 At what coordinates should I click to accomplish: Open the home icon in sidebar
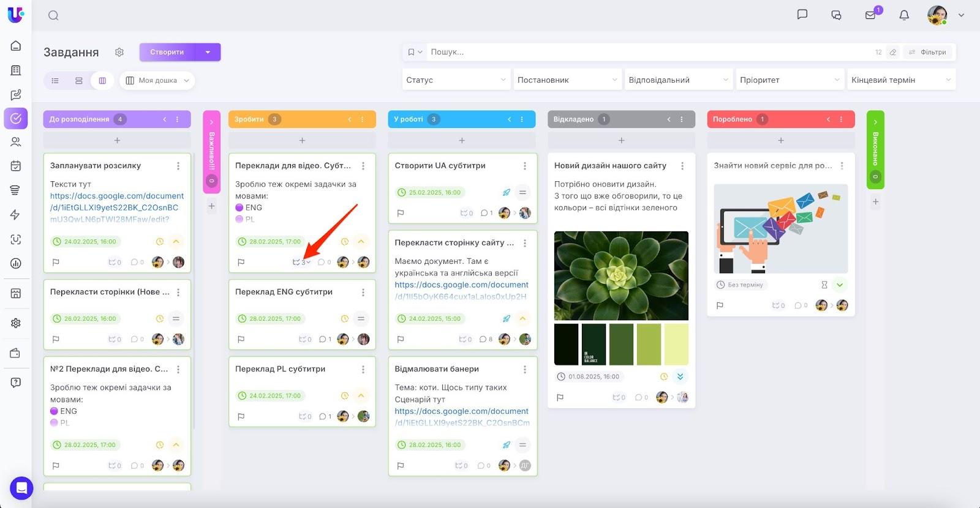click(x=16, y=46)
